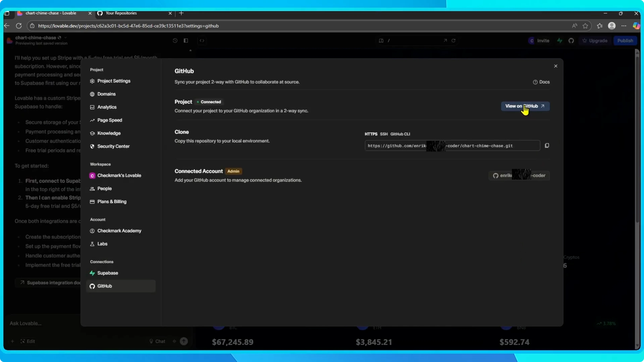Image resolution: width=644 pixels, height=362 pixels.
Task: Toggle the Chat mode button
Action: click(157, 341)
